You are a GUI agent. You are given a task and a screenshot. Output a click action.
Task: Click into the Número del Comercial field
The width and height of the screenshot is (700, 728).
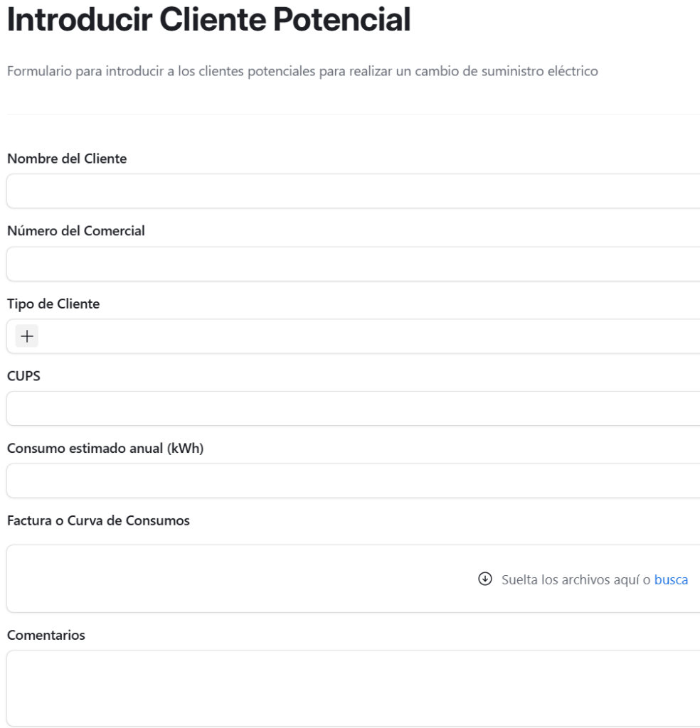[x=352, y=264]
